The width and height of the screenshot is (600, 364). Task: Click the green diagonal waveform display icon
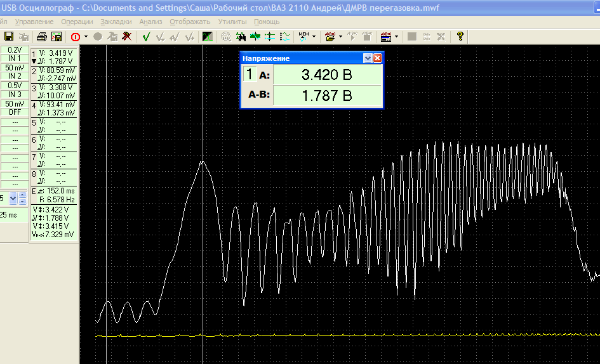click(208, 37)
